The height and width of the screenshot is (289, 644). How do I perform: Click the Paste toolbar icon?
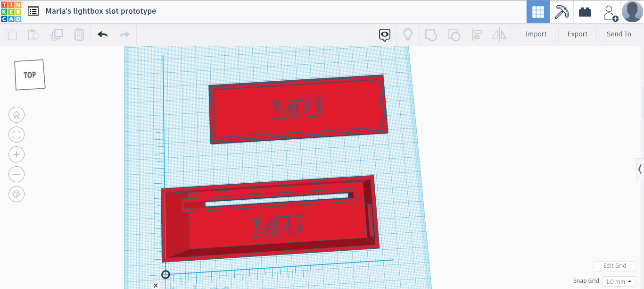coord(33,34)
